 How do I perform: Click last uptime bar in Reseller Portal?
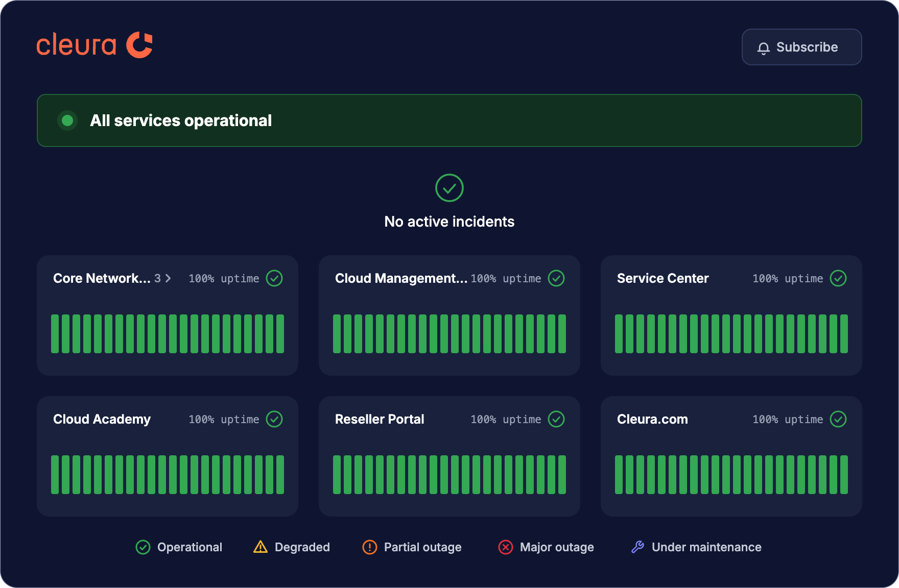point(562,475)
